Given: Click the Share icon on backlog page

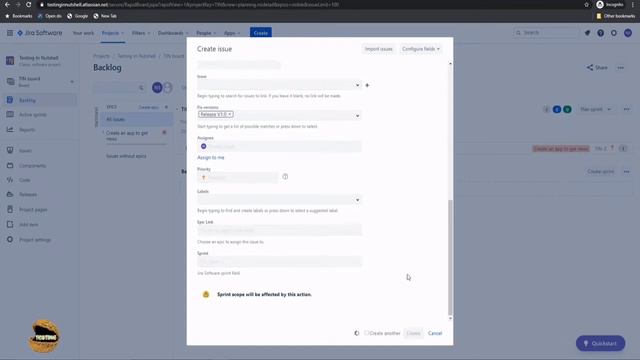Looking at the screenshot, I should [590, 67].
